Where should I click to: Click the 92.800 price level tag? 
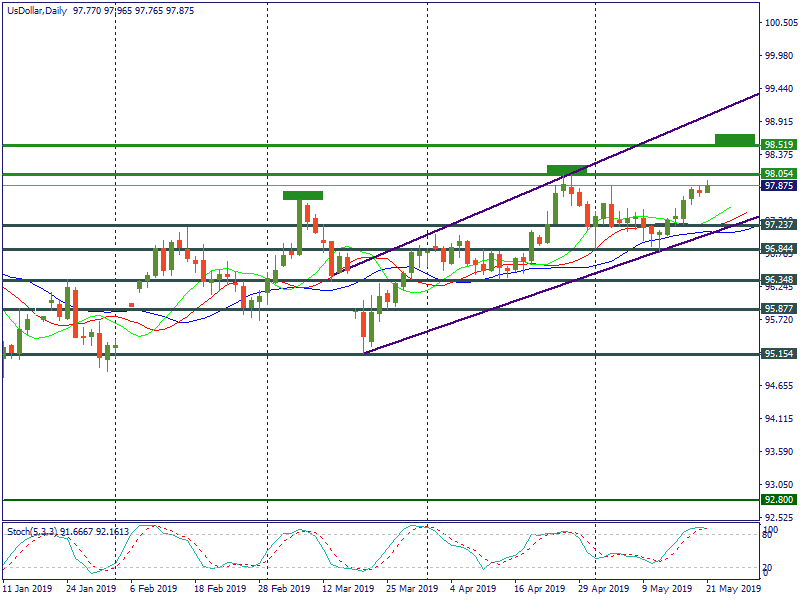[778, 499]
